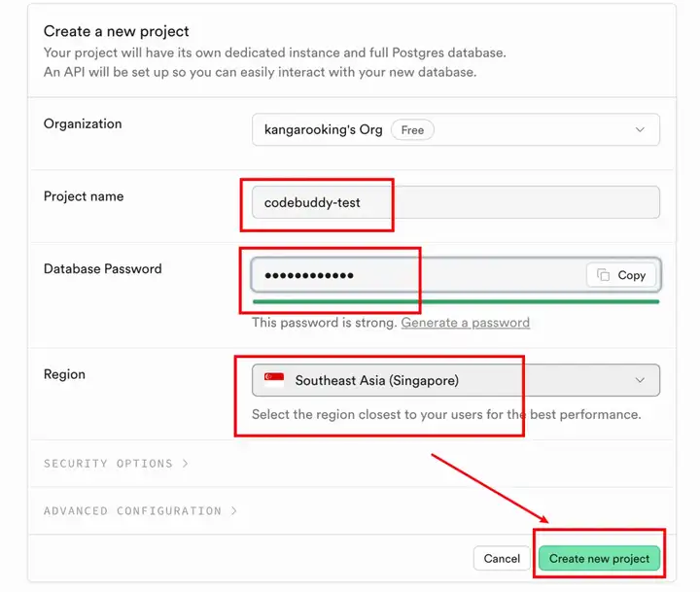Open the Region dropdown showing Southeast Asia (Singapore)
Viewport: 700px width, 592px height.
point(455,380)
